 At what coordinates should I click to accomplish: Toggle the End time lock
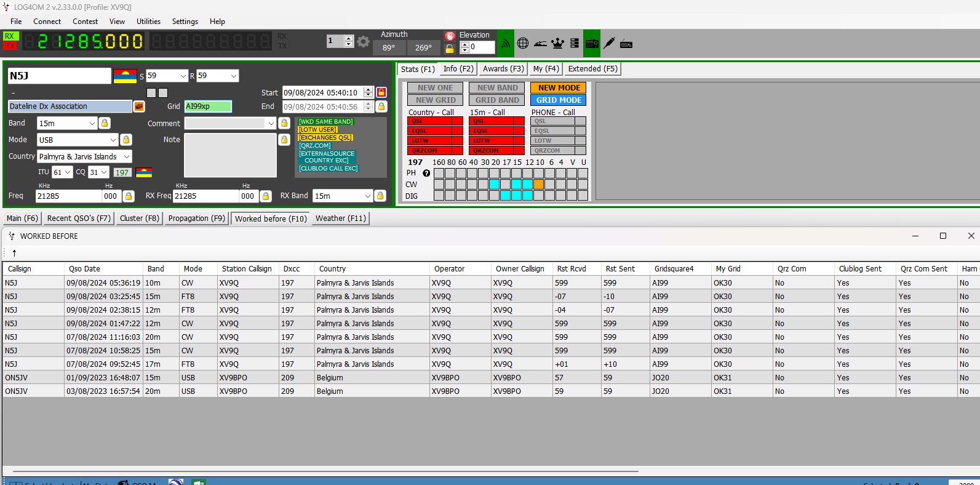(381, 106)
